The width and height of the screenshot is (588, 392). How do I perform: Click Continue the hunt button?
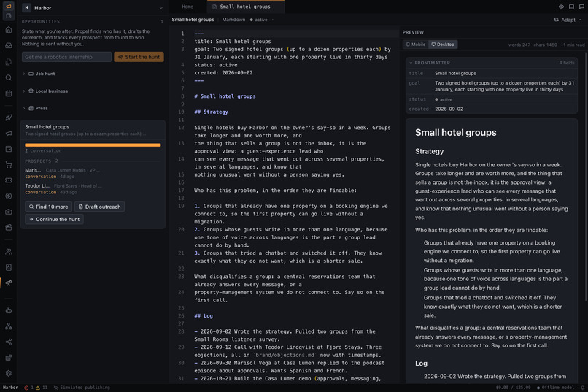[54, 220]
